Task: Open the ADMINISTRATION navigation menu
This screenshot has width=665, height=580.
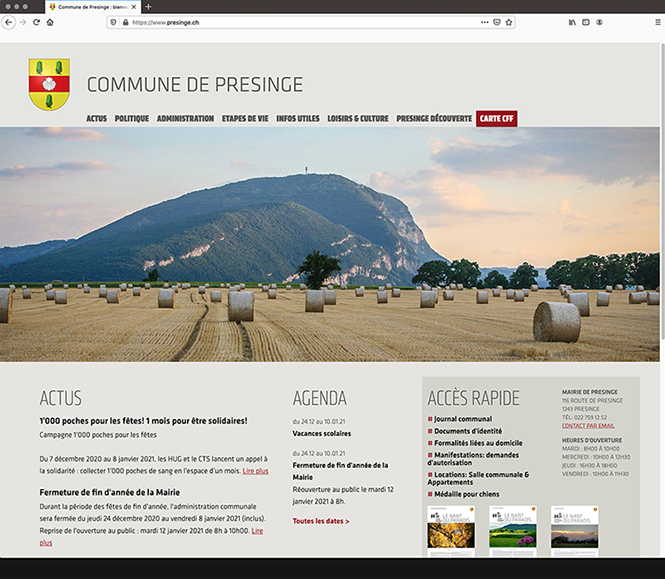Action: pos(185,119)
